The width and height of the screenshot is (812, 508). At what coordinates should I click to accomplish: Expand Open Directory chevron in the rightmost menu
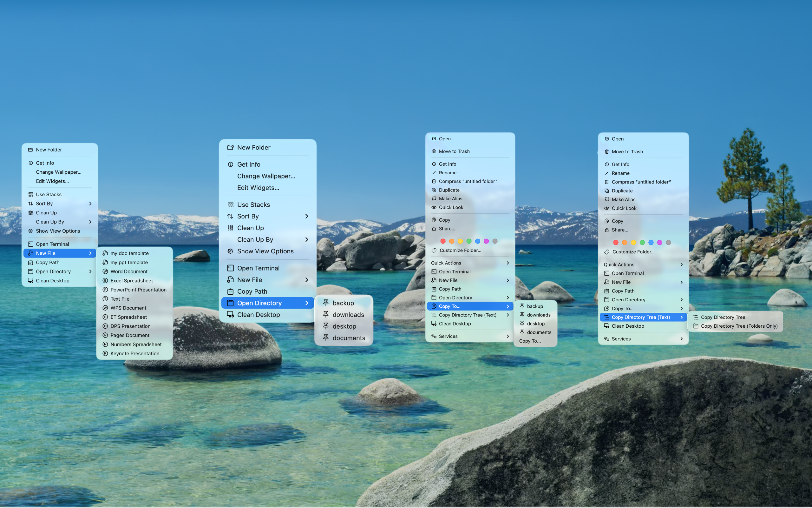click(681, 300)
